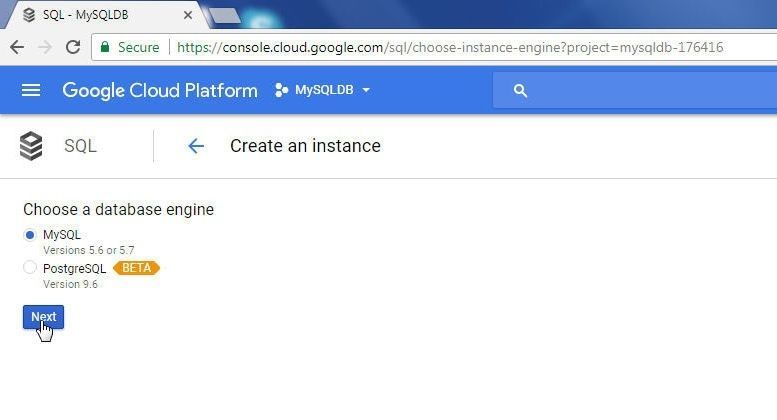The height and width of the screenshot is (420, 777).
Task: Open the MySQLDB project selector
Action: 322,90
